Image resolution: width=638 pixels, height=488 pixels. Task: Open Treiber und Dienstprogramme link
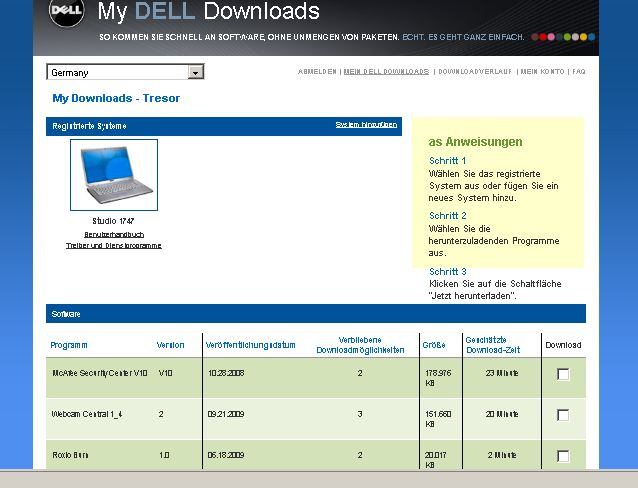point(114,246)
